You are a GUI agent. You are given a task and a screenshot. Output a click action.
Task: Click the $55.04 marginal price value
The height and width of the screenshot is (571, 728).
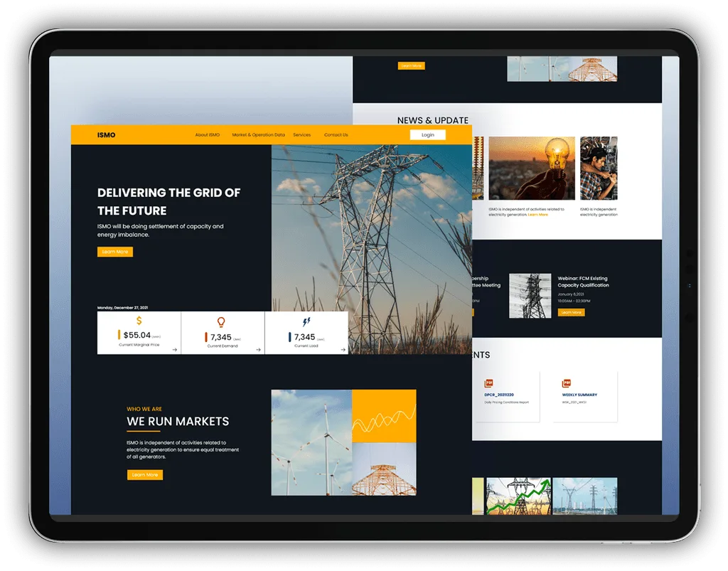pyautogui.click(x=137, y=335)
